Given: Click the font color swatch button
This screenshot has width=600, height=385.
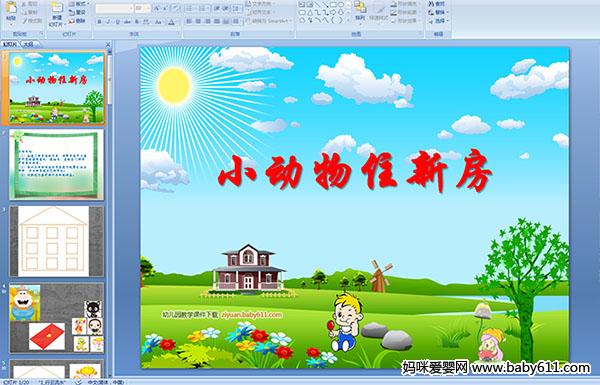Looking at the screenshot, I should click(171, 22).
